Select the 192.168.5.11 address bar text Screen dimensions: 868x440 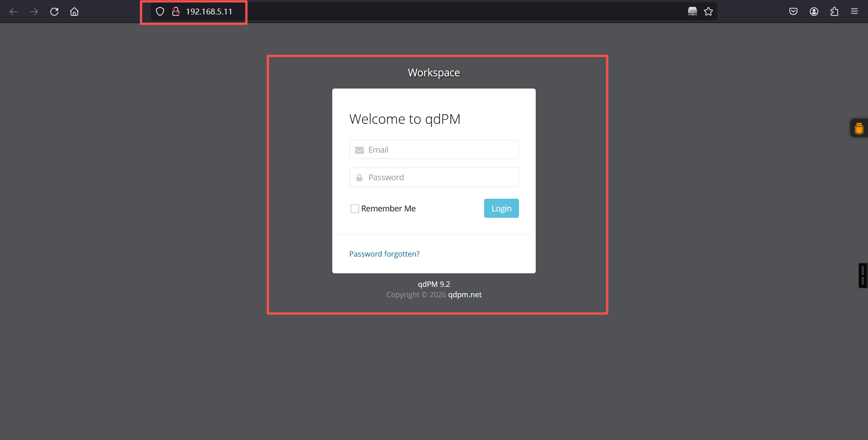[x=209, y=12]
